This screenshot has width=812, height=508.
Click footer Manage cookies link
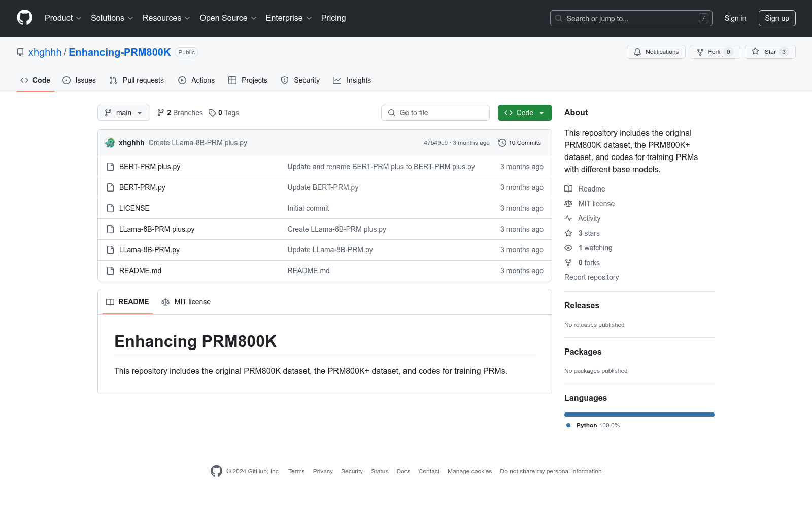click(469, 471)
